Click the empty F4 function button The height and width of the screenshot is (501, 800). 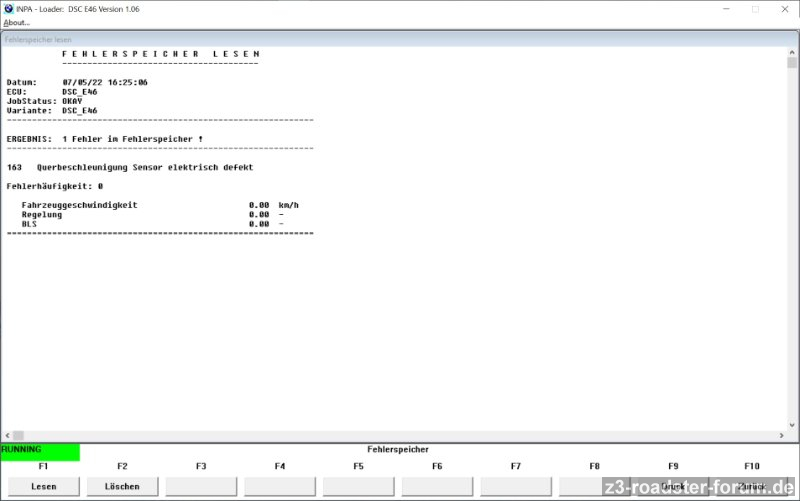[280, 486]
